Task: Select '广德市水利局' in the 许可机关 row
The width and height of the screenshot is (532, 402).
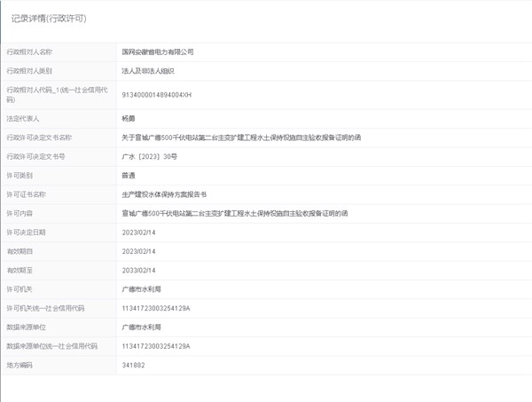Action: click(142, 289)
